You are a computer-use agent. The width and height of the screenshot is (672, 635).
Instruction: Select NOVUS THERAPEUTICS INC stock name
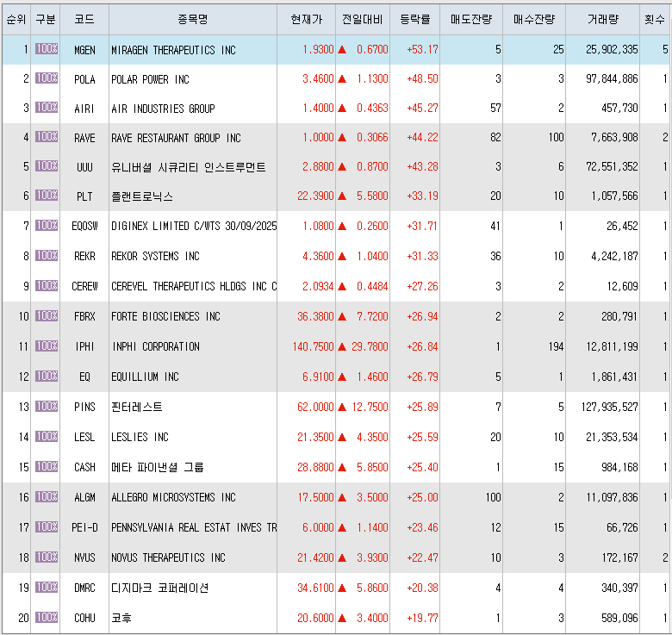pyautogui.click(x=168, y=557)
